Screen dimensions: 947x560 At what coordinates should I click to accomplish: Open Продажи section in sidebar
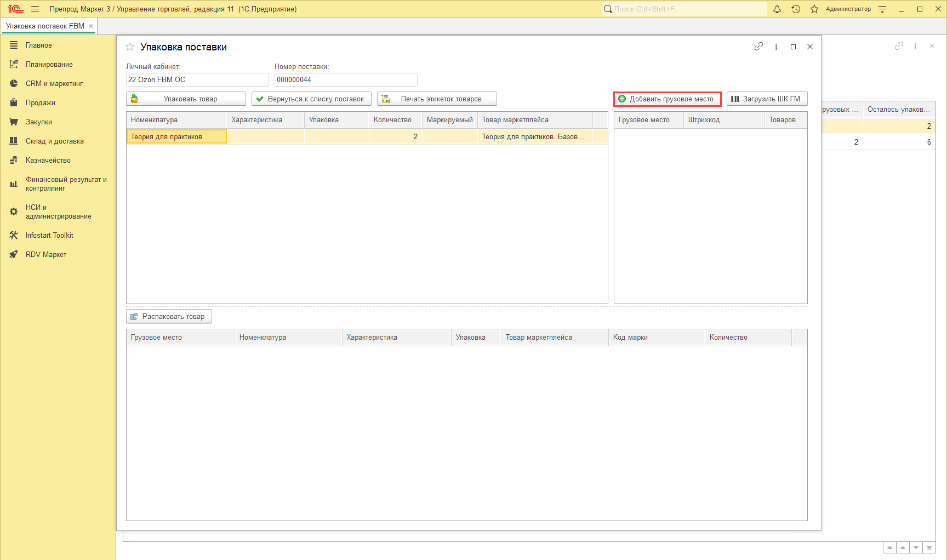click(x=40, y=103)
